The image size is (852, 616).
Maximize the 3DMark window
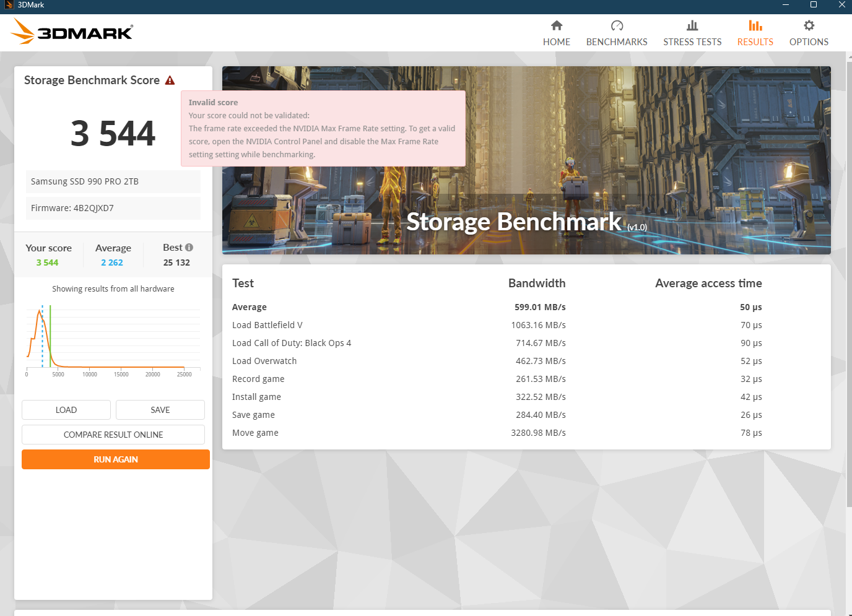(x=813, y=5)
